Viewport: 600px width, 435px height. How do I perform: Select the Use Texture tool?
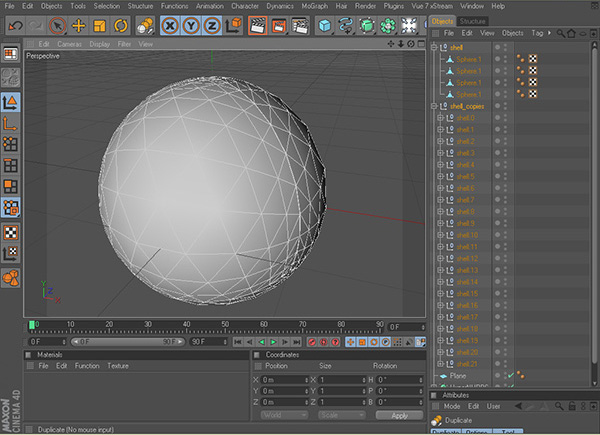click(x=10, y=232)
